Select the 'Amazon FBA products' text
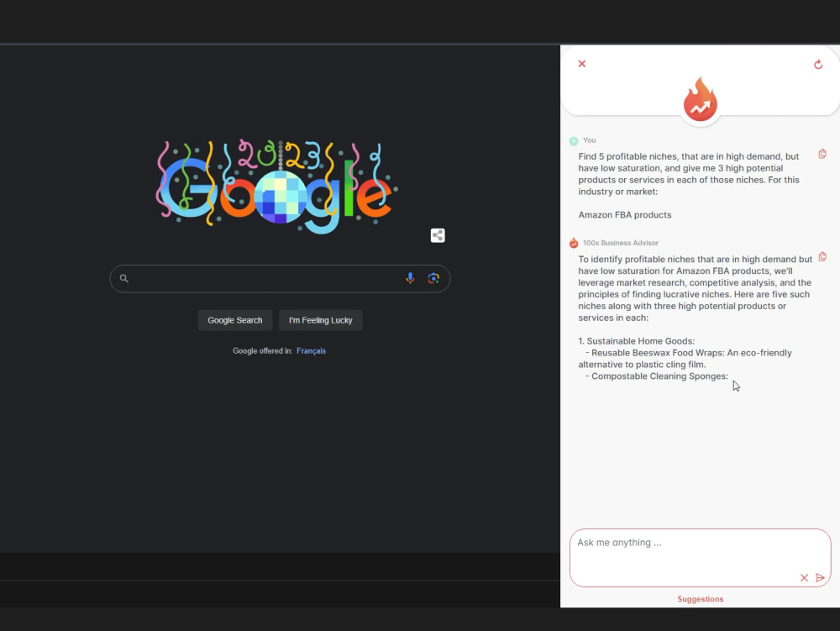The height and width of the screenshot is (631, 840). pyautogui.click(x=625, y=215)
